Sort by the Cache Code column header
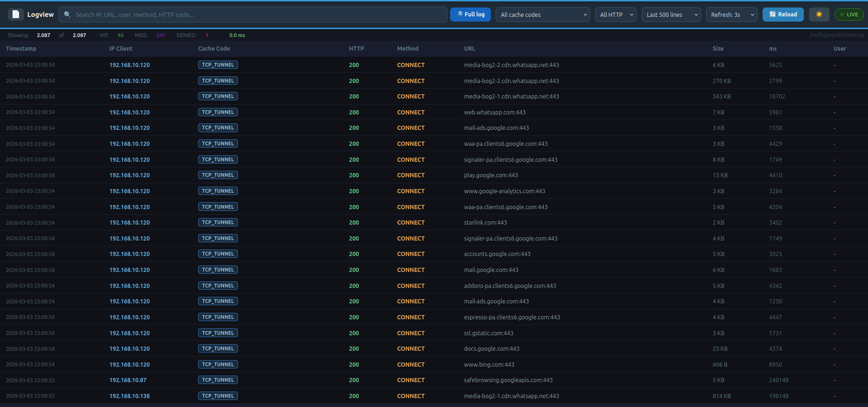868x407 pixels. coord(214,49)
